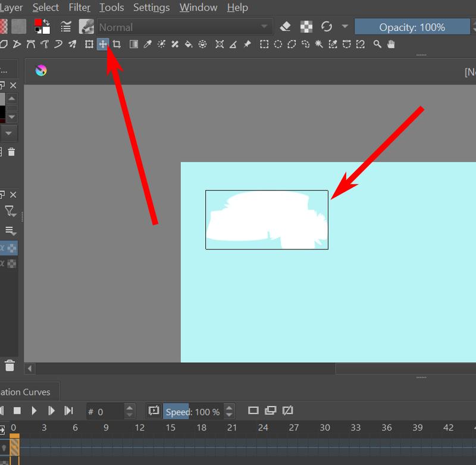Image resolution: width=476 pixels, height=465 pixels.
Task: Click frame 15 in the timeline ruler
Action: 171,427
